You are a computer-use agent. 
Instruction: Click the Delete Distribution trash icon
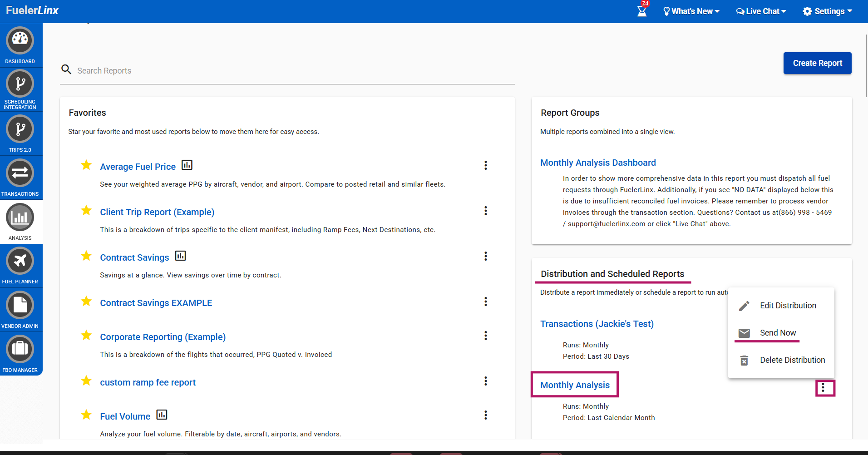coord(744,361)
